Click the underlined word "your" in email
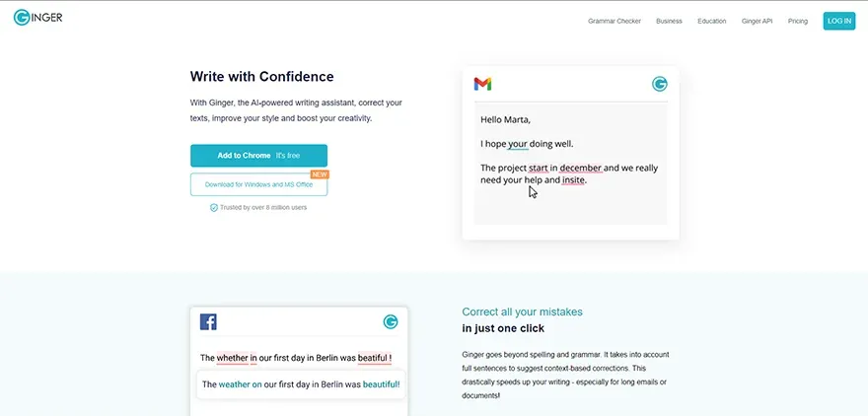Viewport: 868px width, 416px height. click(518, 144)
